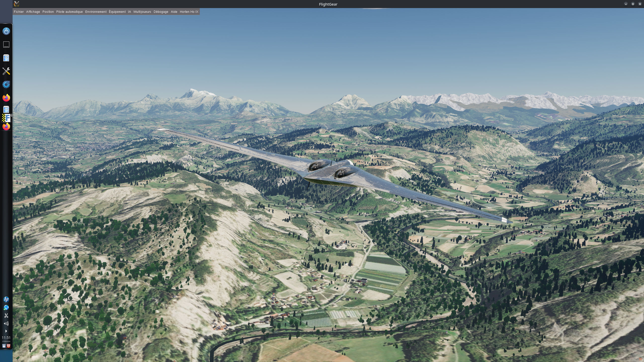Viewport: 644px width, 362px height.
Task: Open the Pilote automatique menu
Action: (69, 12)
